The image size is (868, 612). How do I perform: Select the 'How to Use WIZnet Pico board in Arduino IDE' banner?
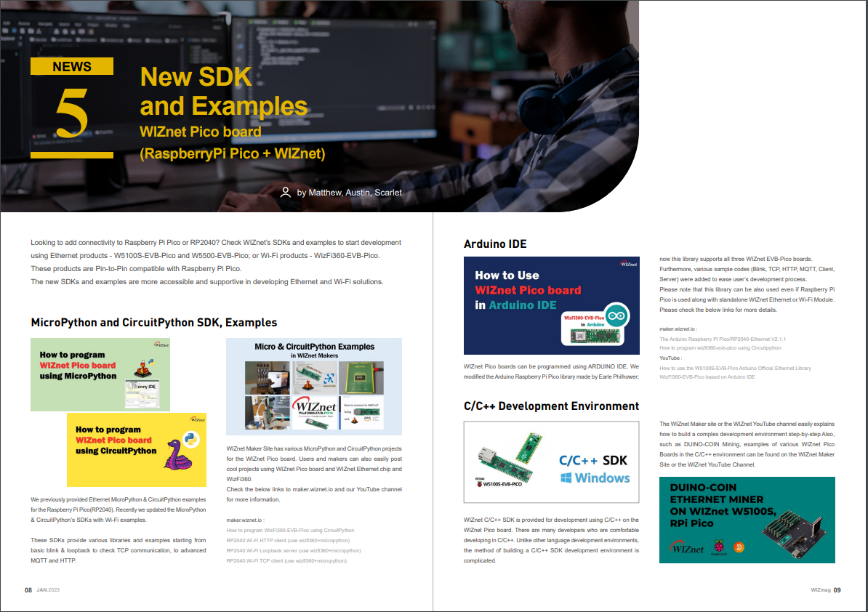551,305
